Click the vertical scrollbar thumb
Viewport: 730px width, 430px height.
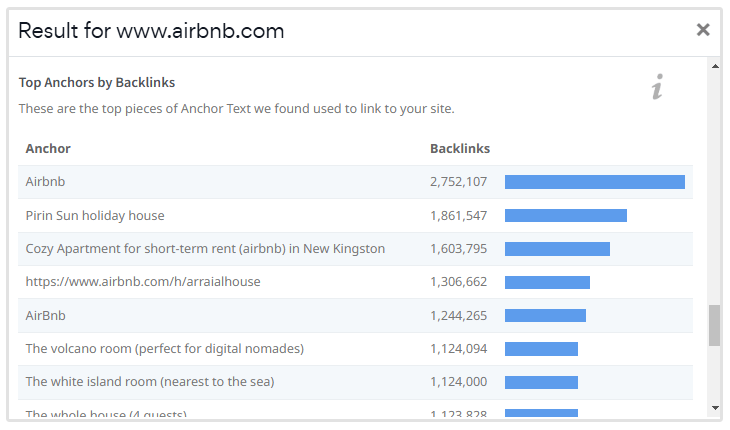click(714, 325)
